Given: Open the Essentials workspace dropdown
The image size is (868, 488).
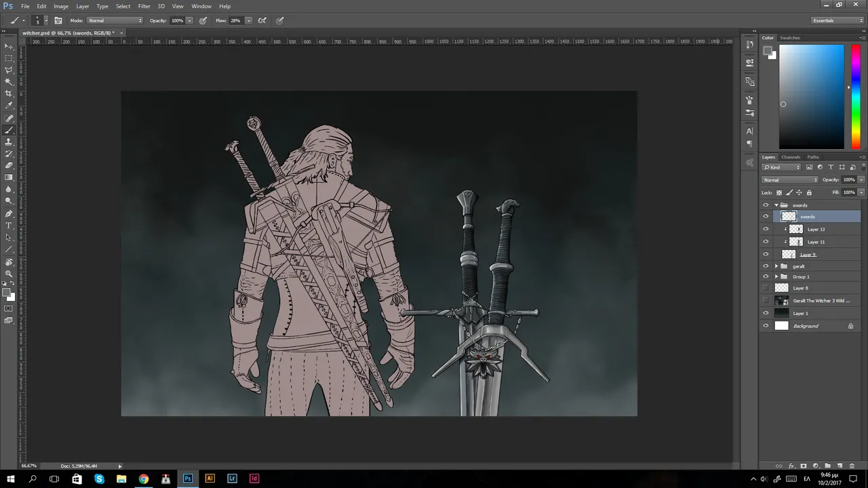Looking at the screenshot, I should [838, 20].
